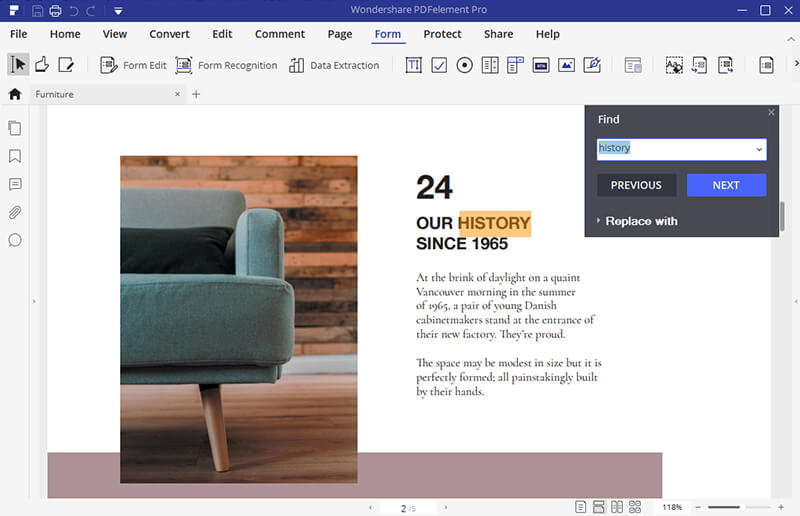Screen dimensions: 800x516
Task: Open the bookmarks panel
Action: tap(15, 156)
